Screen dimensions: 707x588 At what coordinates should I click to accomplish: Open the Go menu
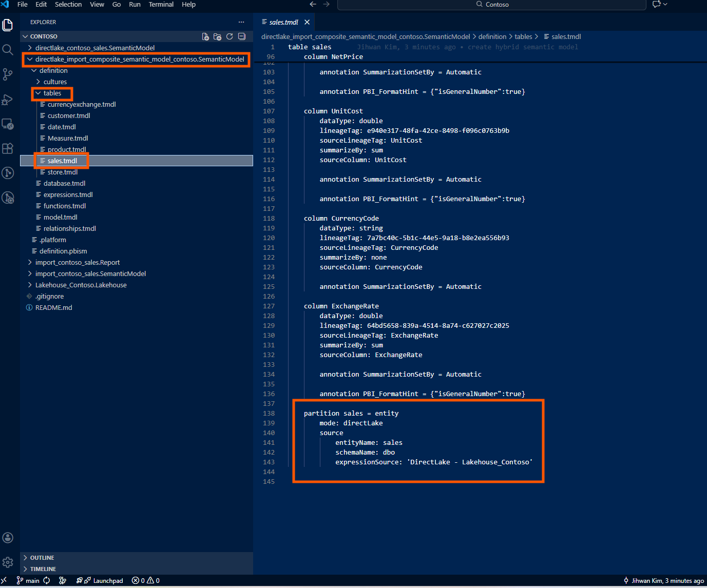117,4
